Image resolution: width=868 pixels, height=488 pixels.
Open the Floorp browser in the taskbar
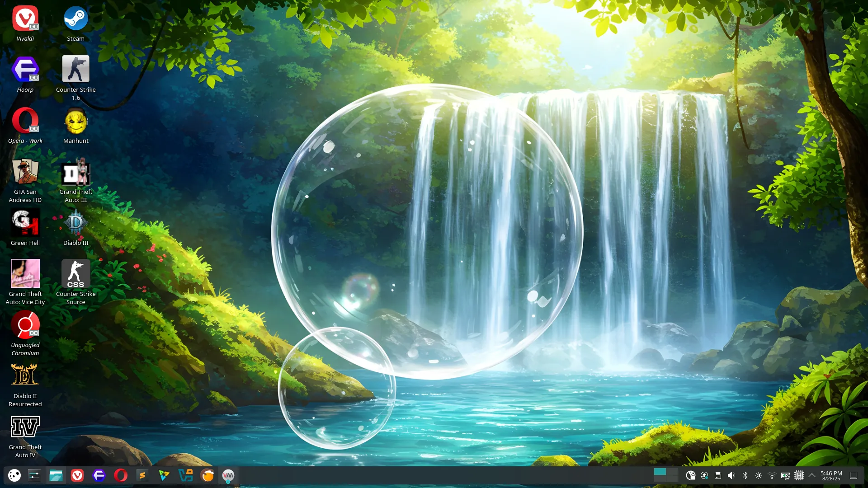99,475
